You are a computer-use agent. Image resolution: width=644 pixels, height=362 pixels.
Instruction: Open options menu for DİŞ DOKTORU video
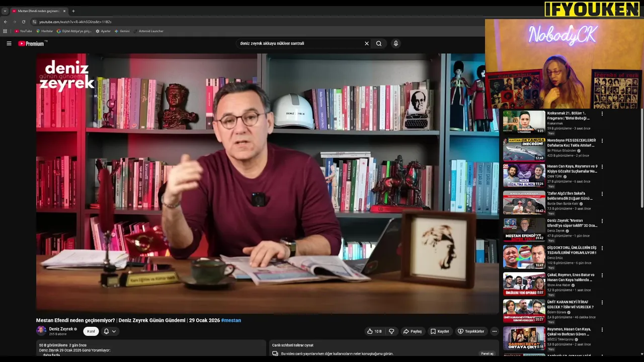(602, 248)
